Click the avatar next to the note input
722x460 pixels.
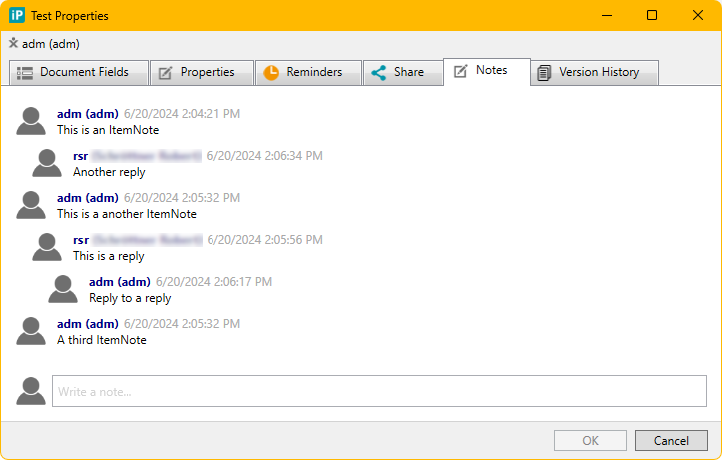coord(32,391)
